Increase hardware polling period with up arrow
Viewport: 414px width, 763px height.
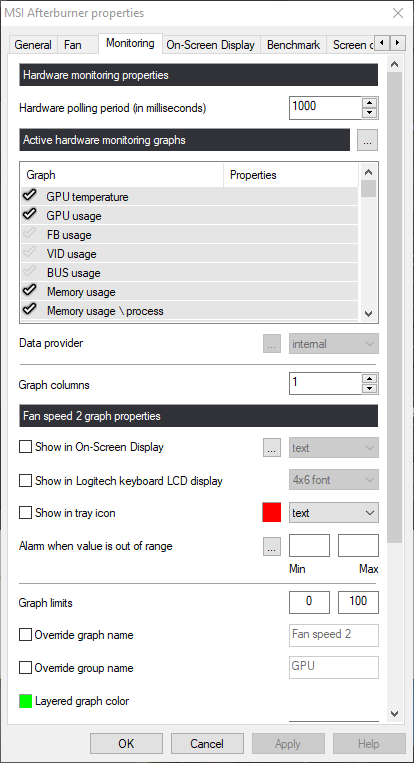tap(370, 102)
